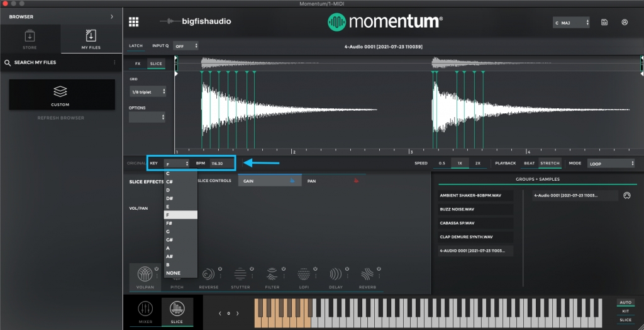Select the Reverb effect icon

[367, 273]
